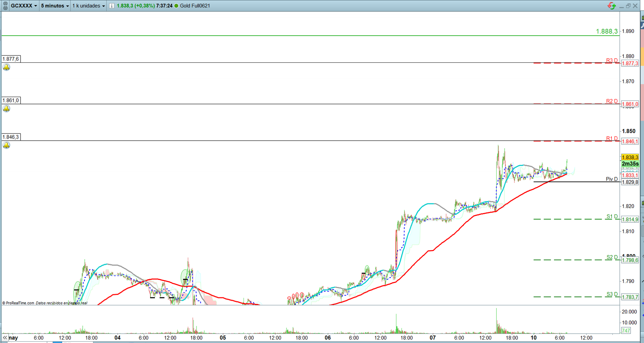644x343 pixels.
Task: Click the 1.838,3 (+0,38%) quote in header
Action: (x=136, y=6)
